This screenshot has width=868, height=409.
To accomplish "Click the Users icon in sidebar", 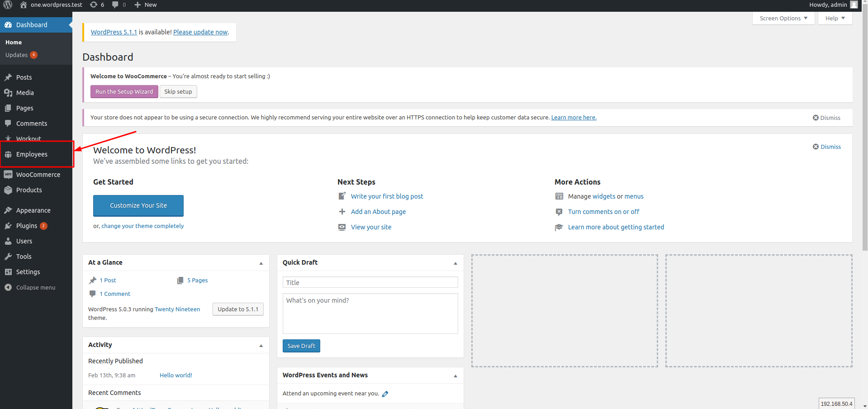I will click(x=8, y=241).
